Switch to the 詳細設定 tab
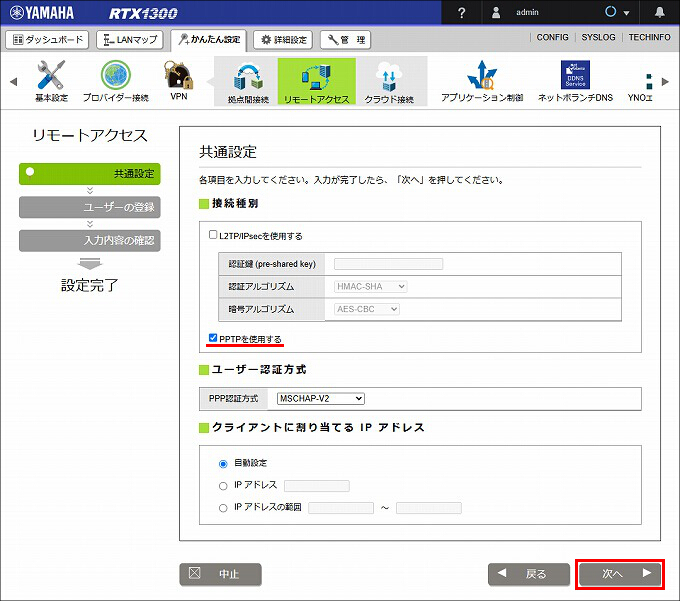 (x=283, y=40)
